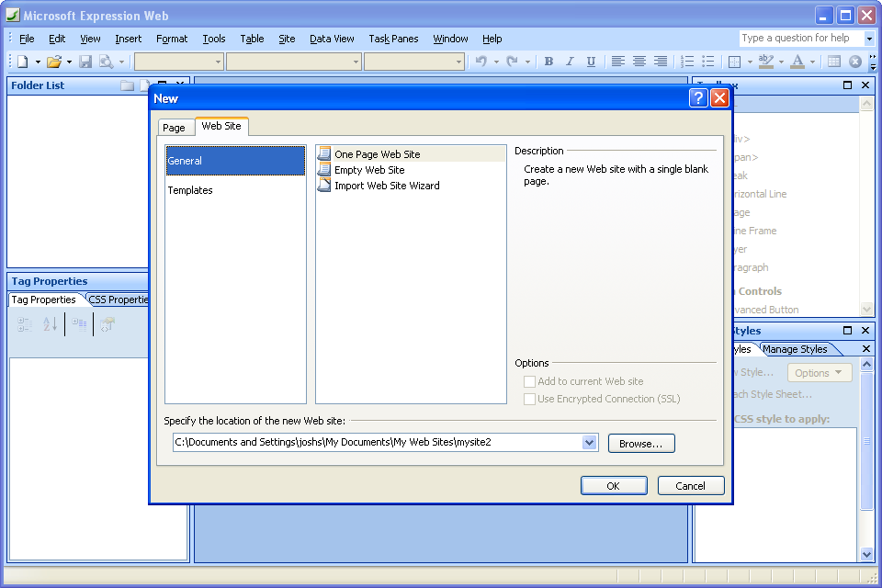Click the tag properties dialog icon
This screenshot has height=588, width=882.
[x=107, y=324]
